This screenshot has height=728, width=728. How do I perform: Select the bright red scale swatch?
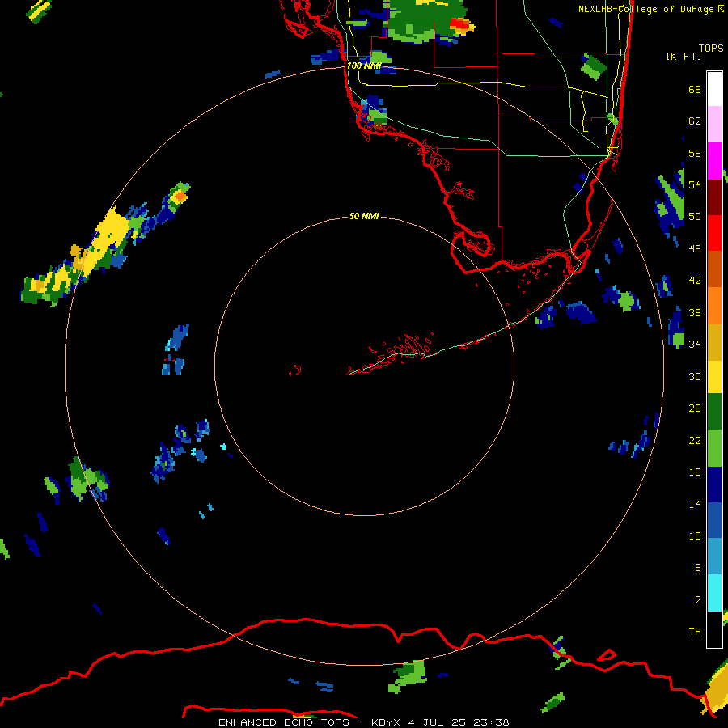pyautogui.click(x=714, y=233)
